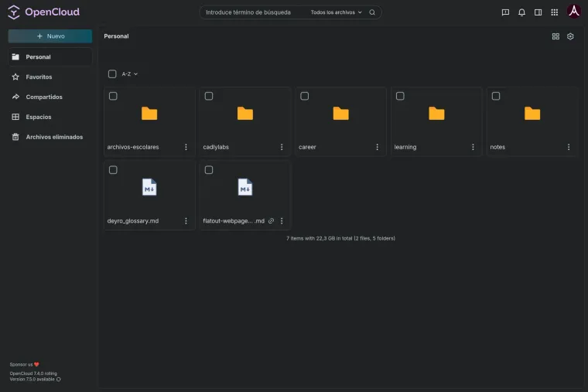588x392 pixels.
Task: Go to Espacios in the sidebar
Action: pyautogui.click(x=50, y=117)
